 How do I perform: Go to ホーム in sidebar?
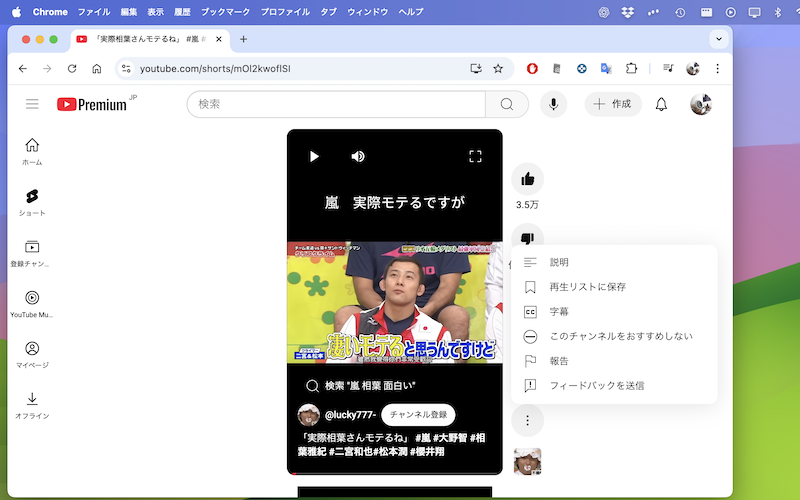(32, 152)
